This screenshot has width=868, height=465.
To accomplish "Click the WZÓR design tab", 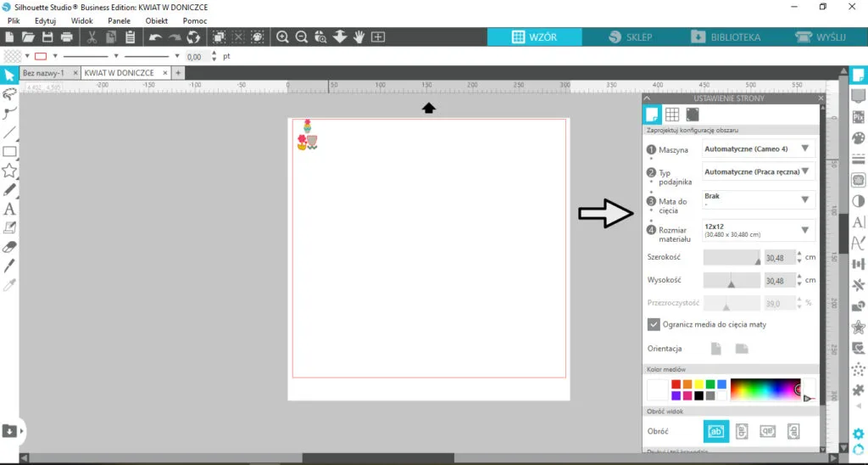I will click(534, 37).
